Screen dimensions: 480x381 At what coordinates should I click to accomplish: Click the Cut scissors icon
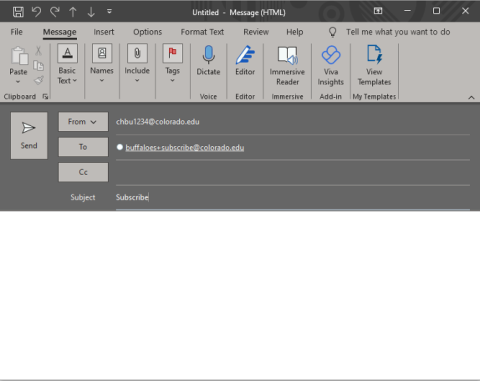pos(38,51)
